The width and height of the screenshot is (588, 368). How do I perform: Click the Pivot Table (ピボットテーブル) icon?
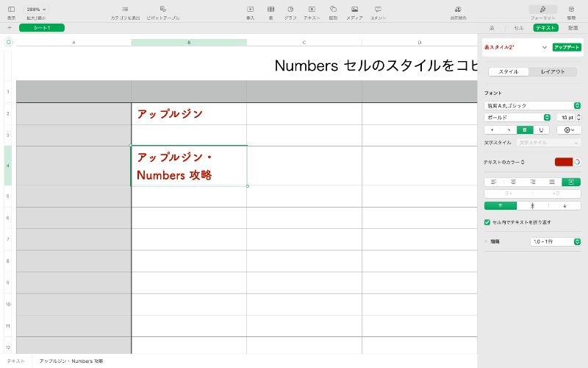point(162,10)
